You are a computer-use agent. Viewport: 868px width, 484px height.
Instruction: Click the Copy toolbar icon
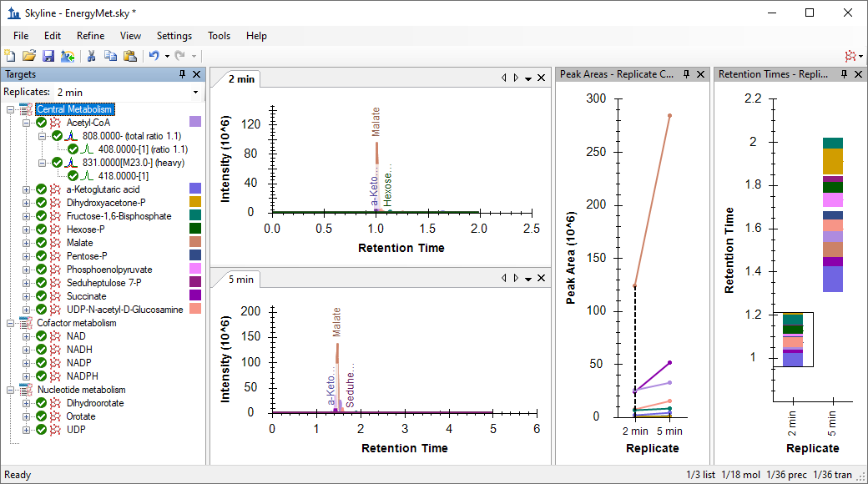tap(111, 55)
